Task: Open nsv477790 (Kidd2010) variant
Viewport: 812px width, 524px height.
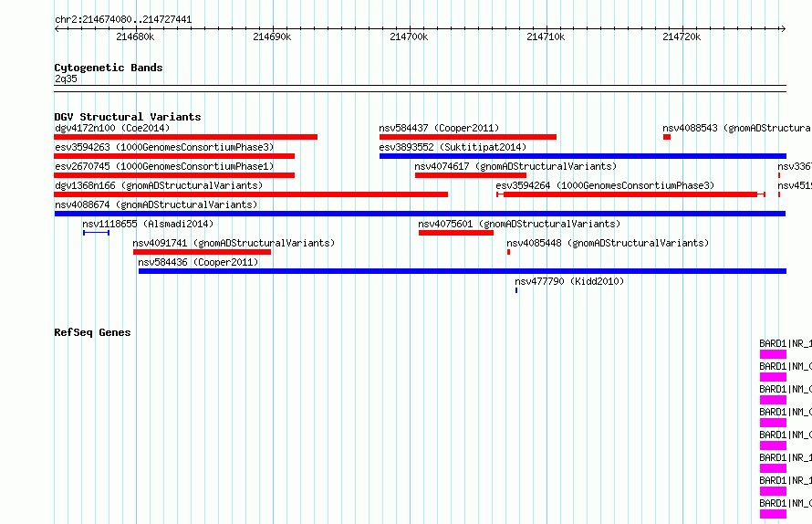Action: 569,281
